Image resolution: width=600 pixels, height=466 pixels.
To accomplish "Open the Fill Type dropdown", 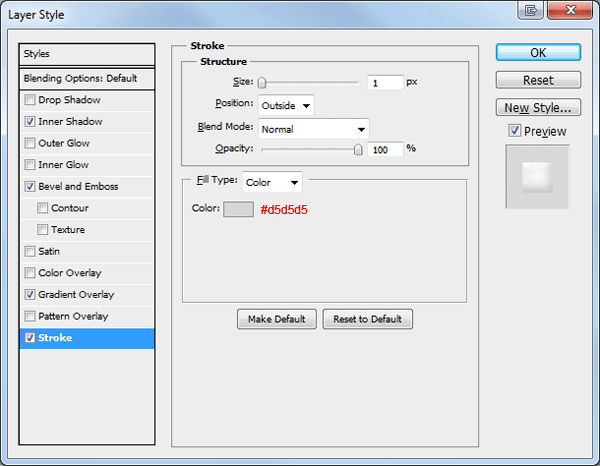I will point(272,182).
